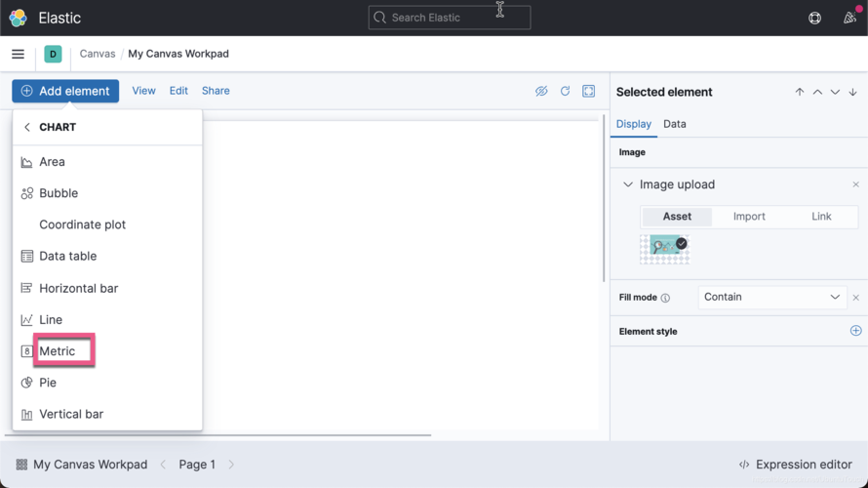868x488 pixels.
Task: Click vertical canvas scrollbar
Action: point(604,198)
